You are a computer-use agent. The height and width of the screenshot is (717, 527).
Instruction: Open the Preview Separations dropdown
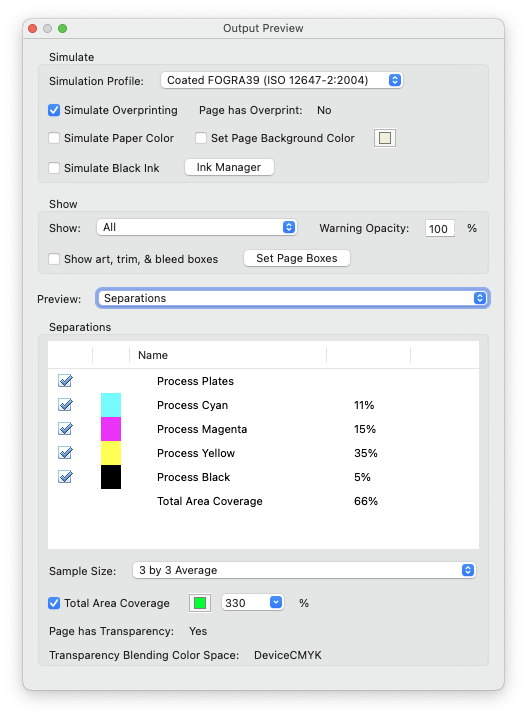tap(293, 298)
